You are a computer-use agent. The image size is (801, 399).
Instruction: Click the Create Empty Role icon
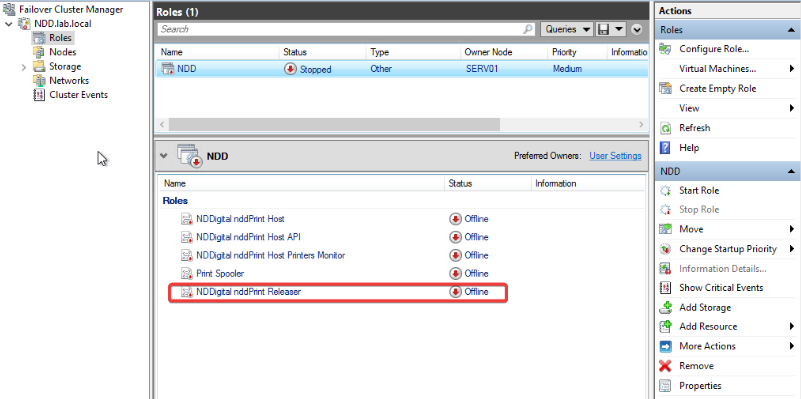pos(665,88)
